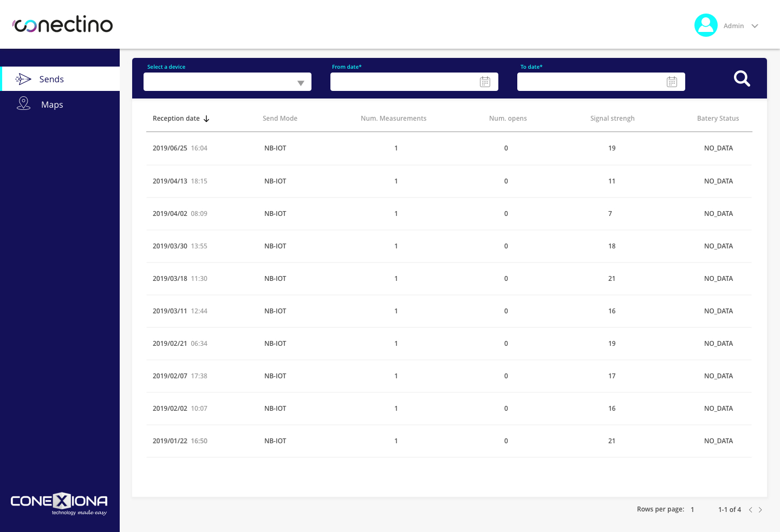This screenshot has width=780, height=532.
Task: Switch to the Maps section
Action: [52, 105]
